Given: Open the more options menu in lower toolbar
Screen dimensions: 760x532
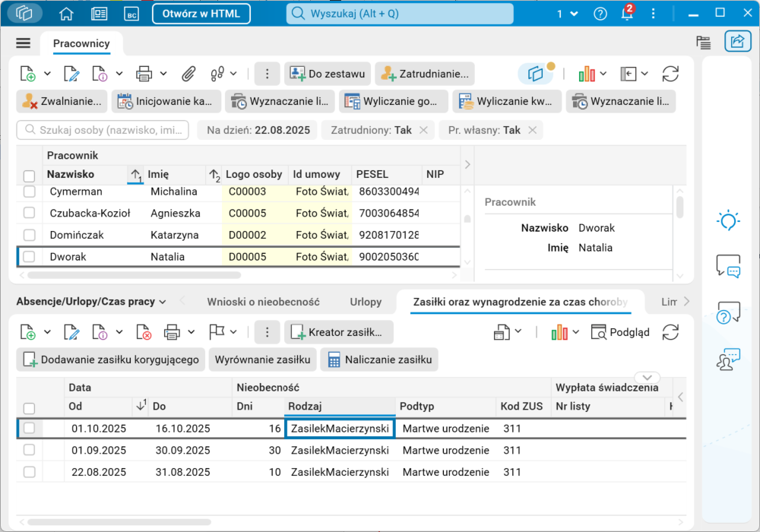Looking at the screenshot, I should (267, 332).
